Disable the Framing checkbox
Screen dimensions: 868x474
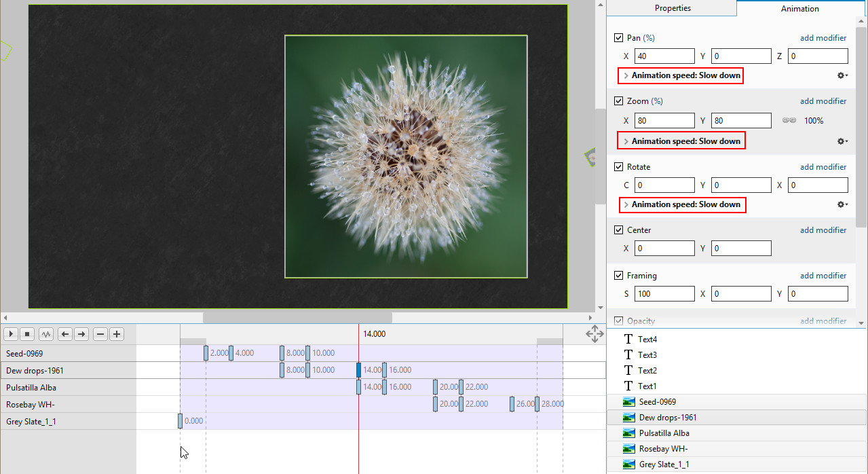(618, 276)
